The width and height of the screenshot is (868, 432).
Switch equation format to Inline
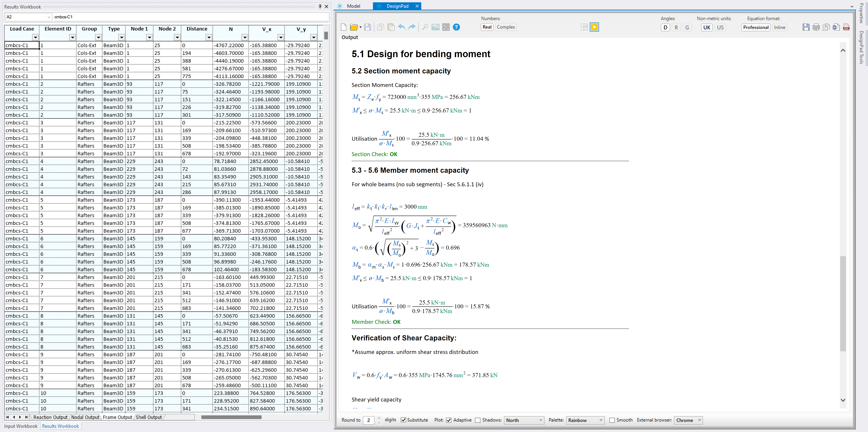[x=779, y=27]
